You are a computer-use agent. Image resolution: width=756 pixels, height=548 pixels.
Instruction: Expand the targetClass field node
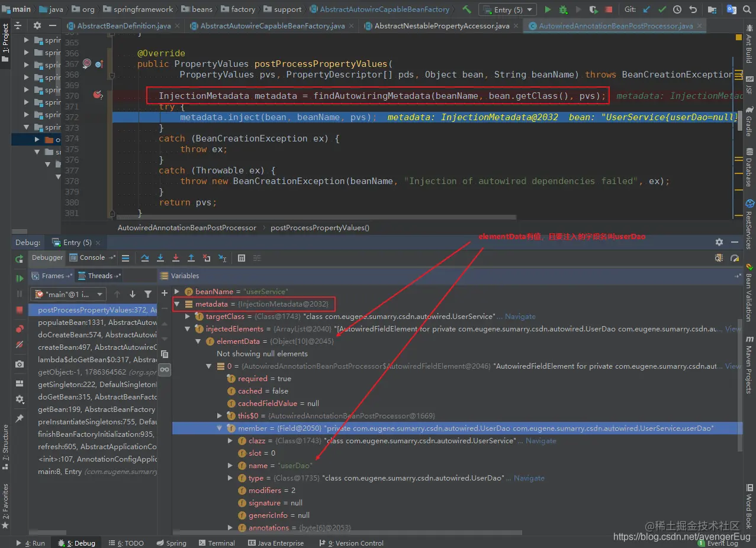(x=188, y=317)
